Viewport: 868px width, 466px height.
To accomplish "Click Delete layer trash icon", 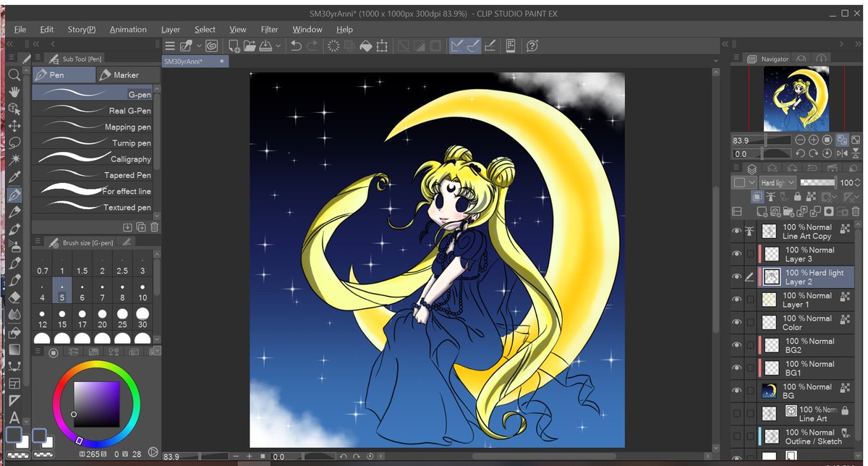I will click(856, 211).
